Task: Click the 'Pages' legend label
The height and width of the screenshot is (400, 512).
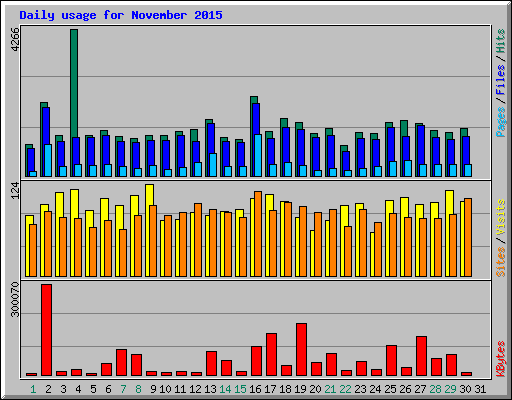Action: (500, 122)
